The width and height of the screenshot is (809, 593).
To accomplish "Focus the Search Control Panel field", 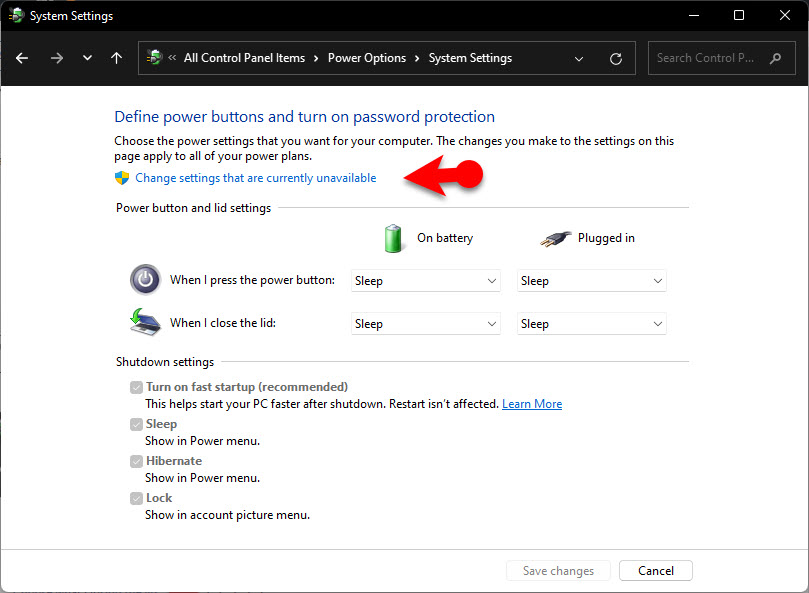I will 721,58.
